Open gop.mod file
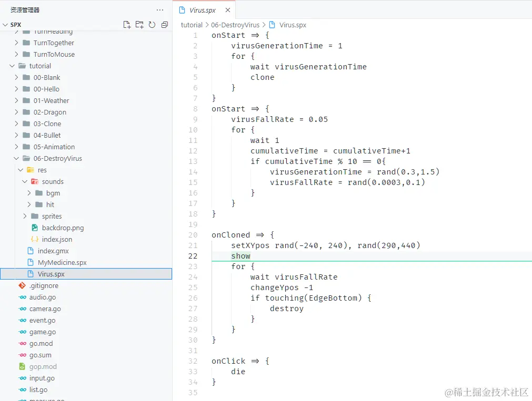The height and width of the screenshot is (401, 532). coord(43,366)
